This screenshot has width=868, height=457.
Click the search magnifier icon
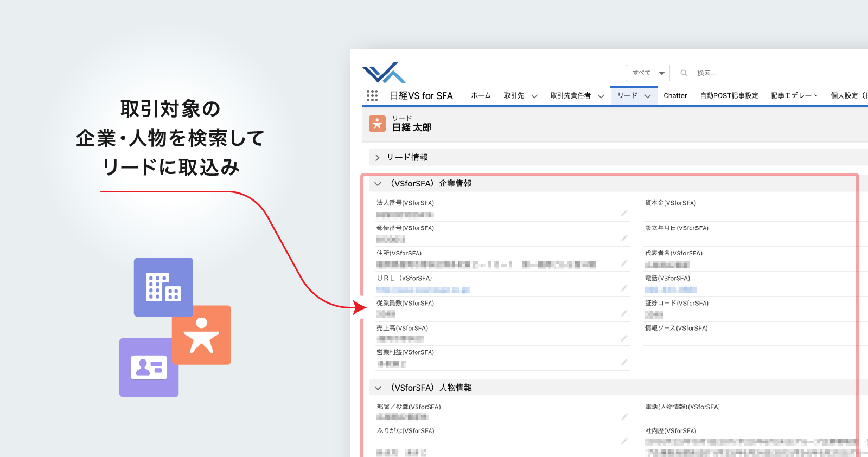tap(684, 73)
